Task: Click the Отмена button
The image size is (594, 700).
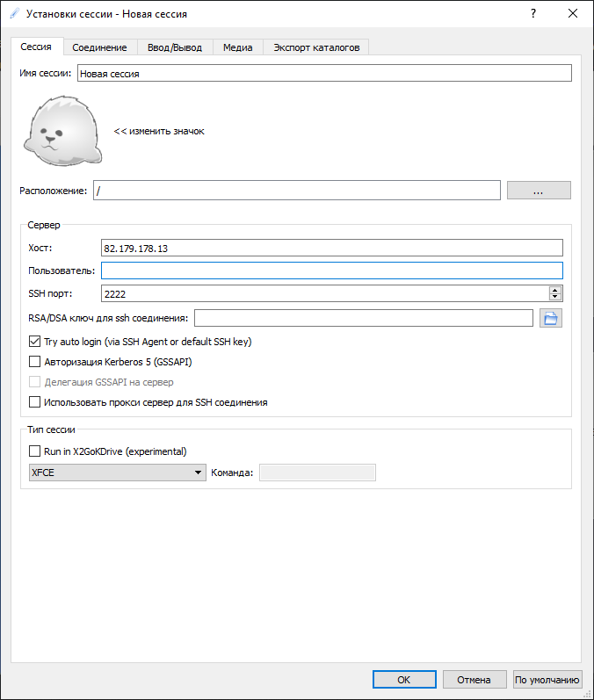Action: click(474, 679)
